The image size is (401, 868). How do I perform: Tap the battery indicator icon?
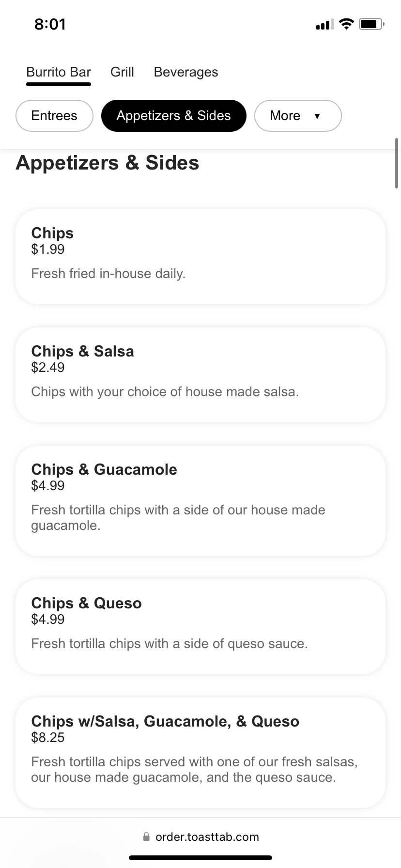[371, 24]
